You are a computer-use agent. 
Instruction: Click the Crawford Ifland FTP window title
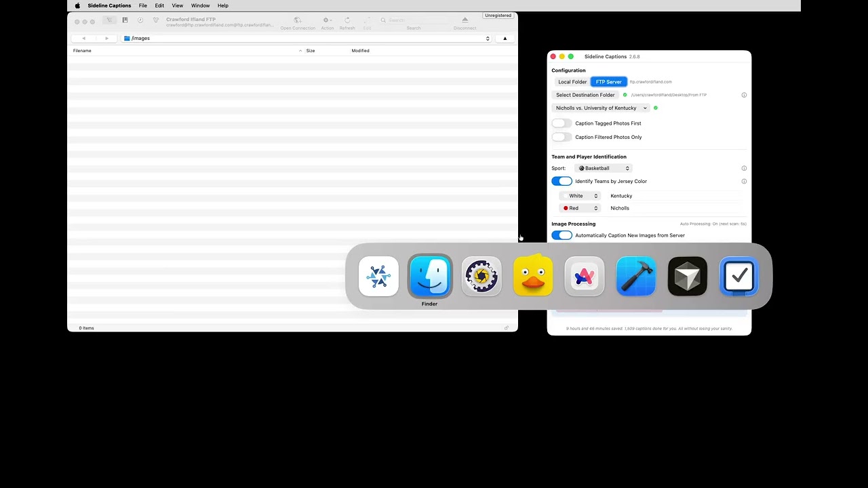pyautogui.click(x=191, y=20)
